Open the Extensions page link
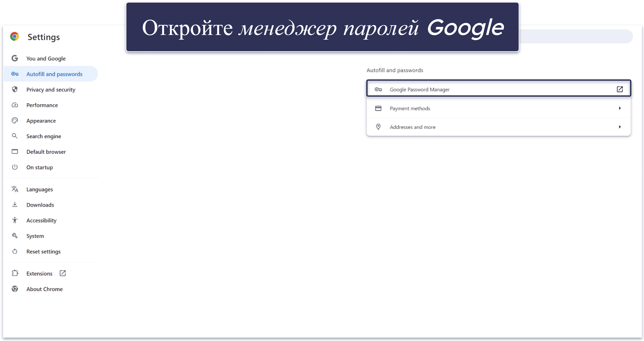644x341 pixels. point(51,273)
